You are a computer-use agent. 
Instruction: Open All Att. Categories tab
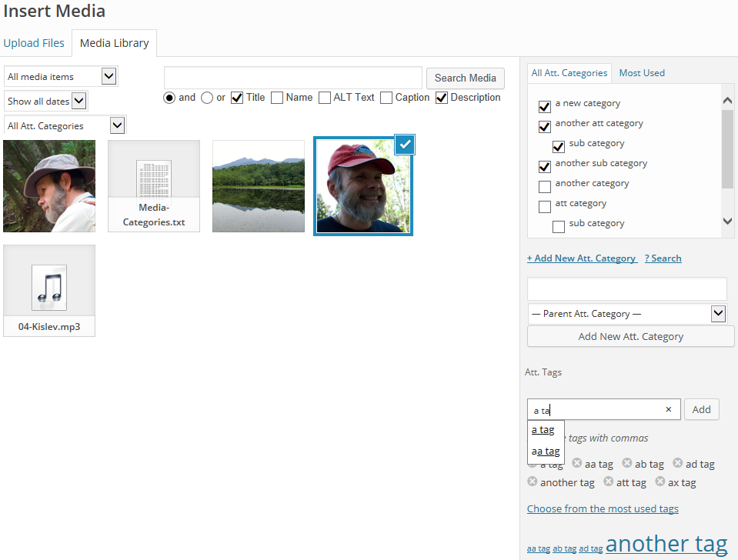[569, 73]
